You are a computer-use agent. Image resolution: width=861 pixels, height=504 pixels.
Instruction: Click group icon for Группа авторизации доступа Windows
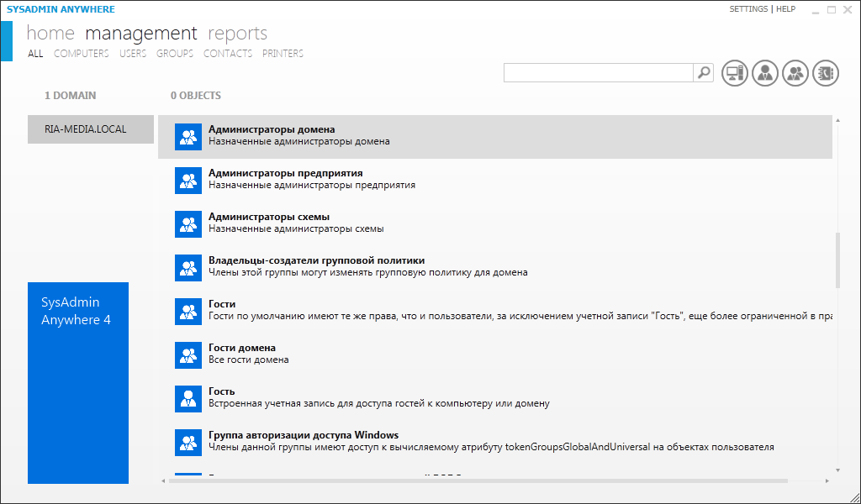click(188, 443)
